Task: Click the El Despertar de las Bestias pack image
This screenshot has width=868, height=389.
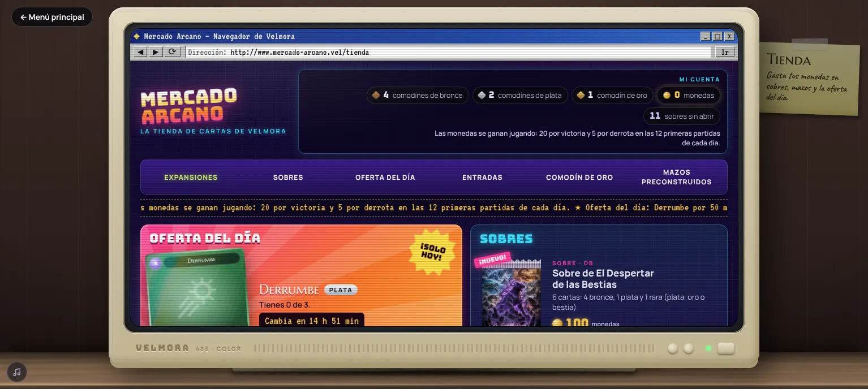Action: [512, 294]
